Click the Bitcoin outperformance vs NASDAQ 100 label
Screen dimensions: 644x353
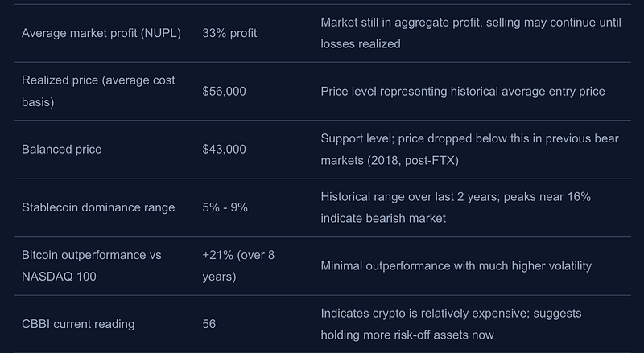pos(91,265)
